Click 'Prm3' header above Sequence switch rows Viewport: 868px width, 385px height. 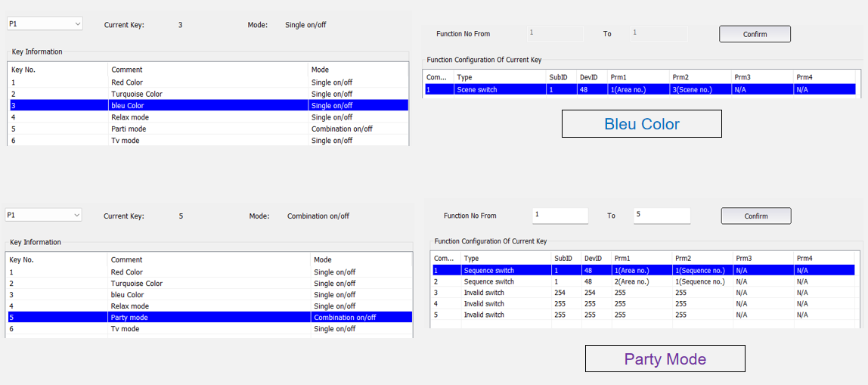tap(764, 258)
